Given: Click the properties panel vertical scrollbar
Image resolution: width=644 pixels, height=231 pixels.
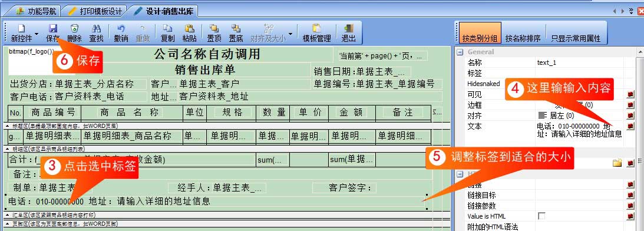Looking at the screenshot, I should [640, 140].
